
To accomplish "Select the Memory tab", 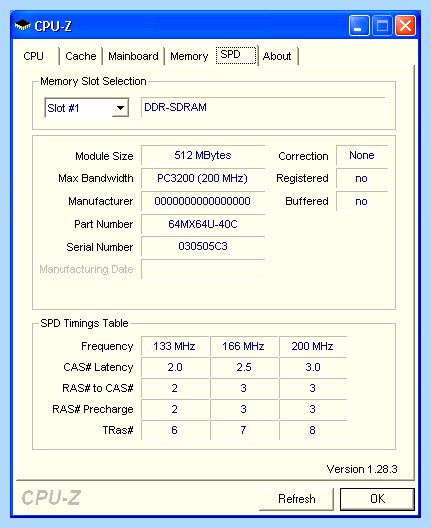I will [x=189, y=56].
